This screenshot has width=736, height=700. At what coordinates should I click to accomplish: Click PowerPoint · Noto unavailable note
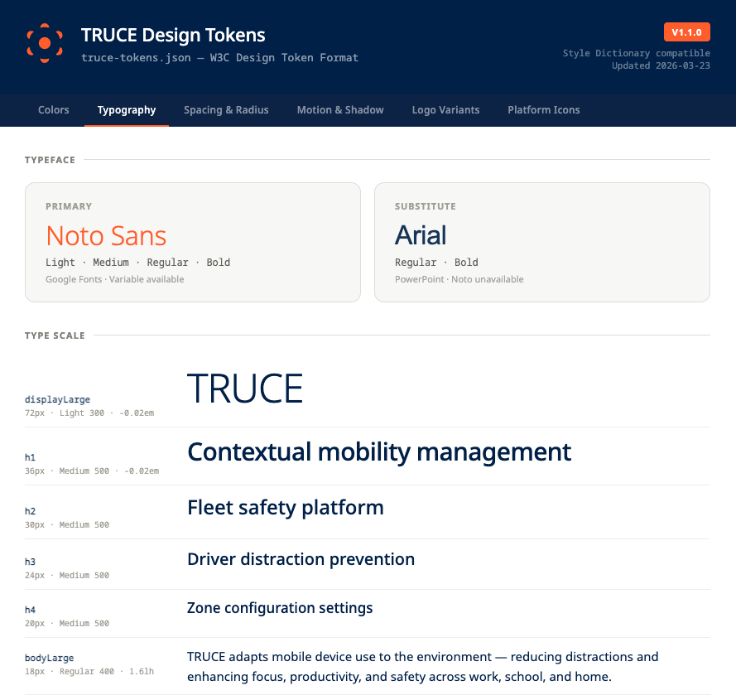(x=459, y=279)
